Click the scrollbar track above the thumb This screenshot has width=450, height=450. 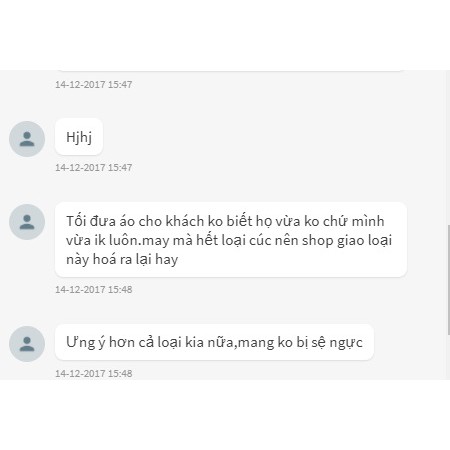click(448, 148)
